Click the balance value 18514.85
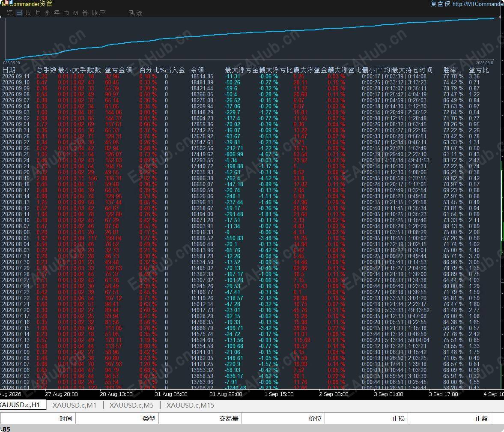This screenshot has height=432, width=504. click(202, 77)
